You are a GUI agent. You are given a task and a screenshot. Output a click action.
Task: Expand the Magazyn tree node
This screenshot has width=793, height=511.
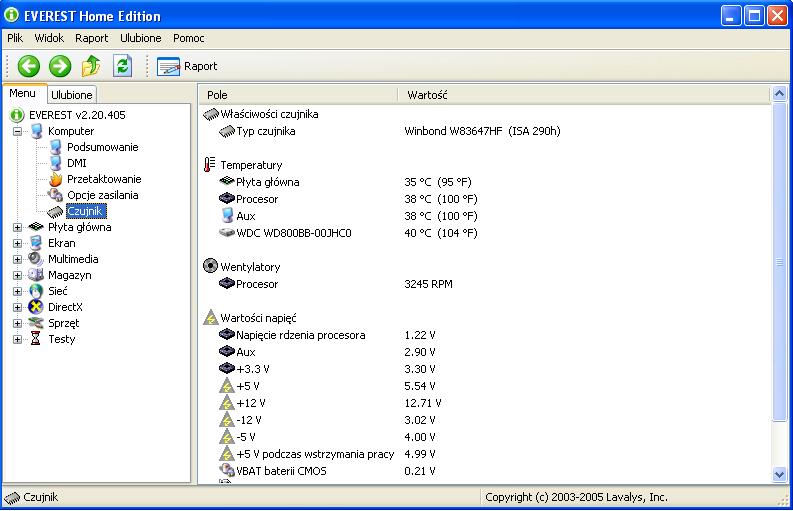(17, 275)
